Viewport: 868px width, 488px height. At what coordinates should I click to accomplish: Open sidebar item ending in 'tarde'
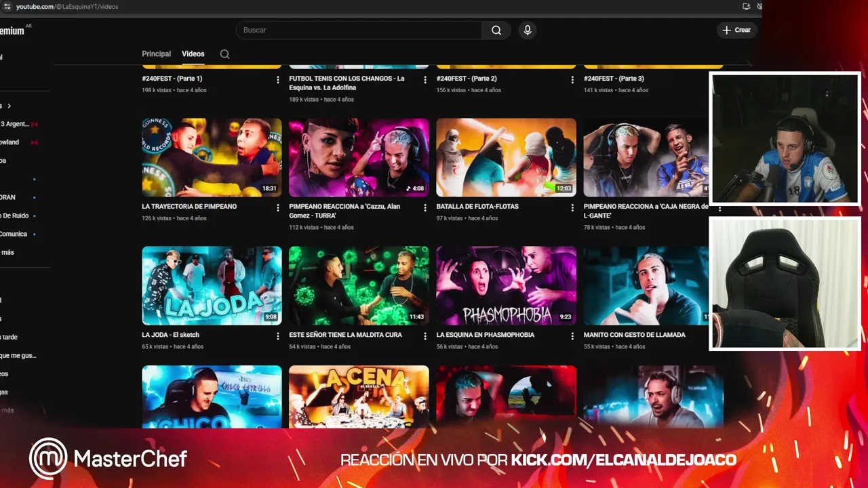point(9,337)
